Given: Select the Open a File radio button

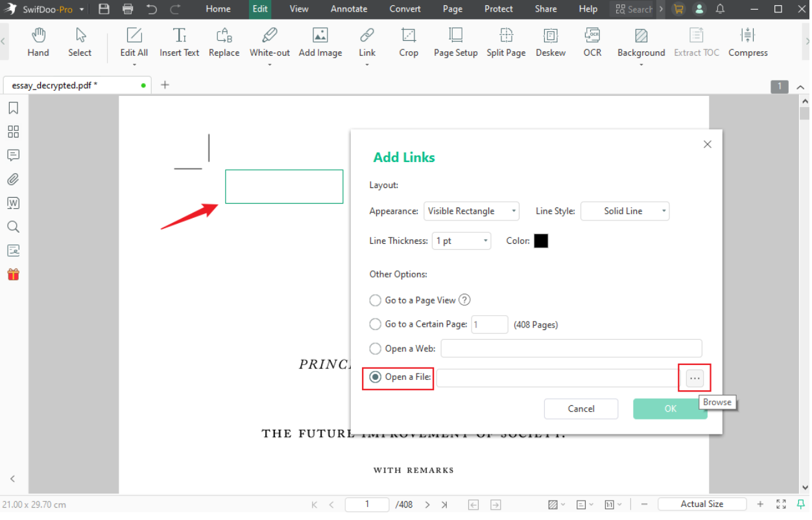Looking at the screenshot, I should click(x=375, y=376).
